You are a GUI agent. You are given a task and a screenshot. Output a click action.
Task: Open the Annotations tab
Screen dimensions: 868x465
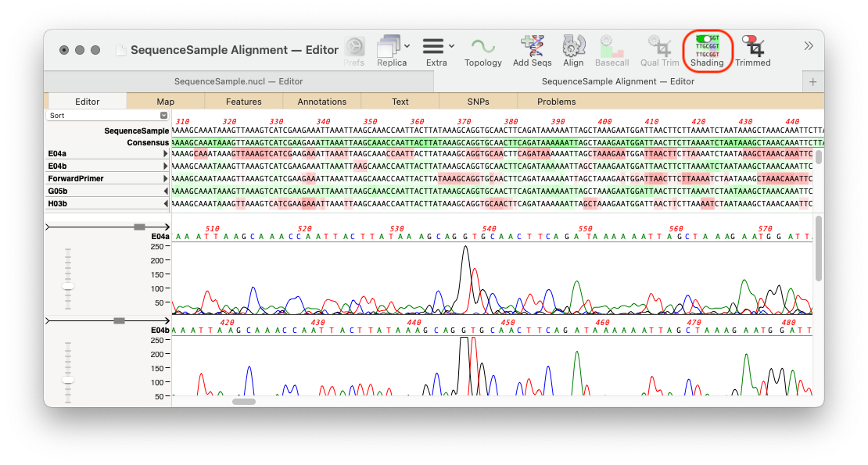tap(321, 102)
